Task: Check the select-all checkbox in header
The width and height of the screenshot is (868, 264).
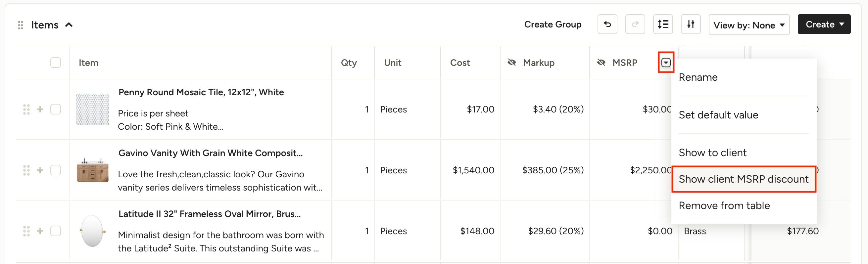Action: point(56,63)
